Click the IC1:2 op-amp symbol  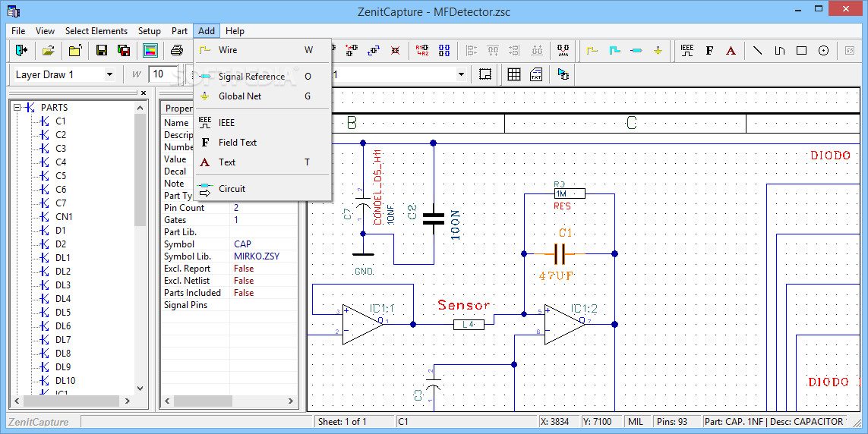(565, 325)
